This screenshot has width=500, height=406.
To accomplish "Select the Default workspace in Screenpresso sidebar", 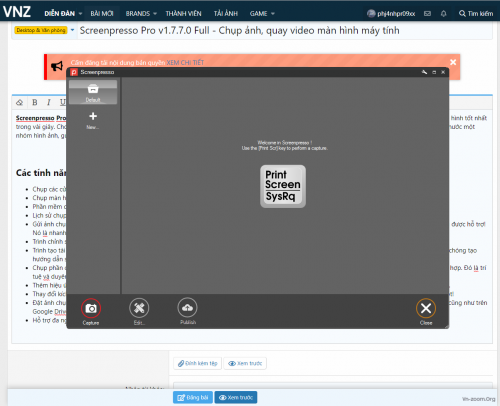I will tap(93, 92).
